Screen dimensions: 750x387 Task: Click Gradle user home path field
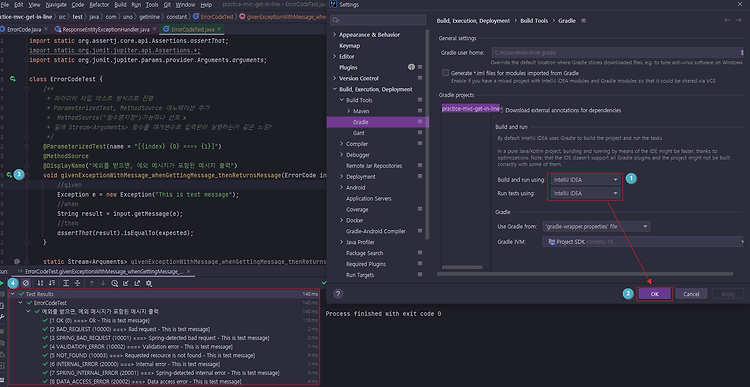click(617, 53)
